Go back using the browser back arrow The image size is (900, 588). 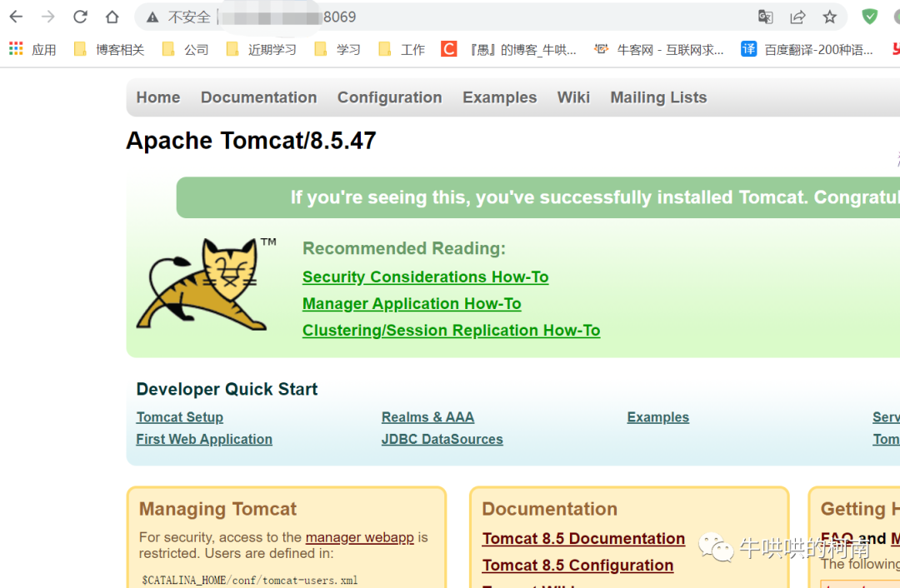[16, 17]
